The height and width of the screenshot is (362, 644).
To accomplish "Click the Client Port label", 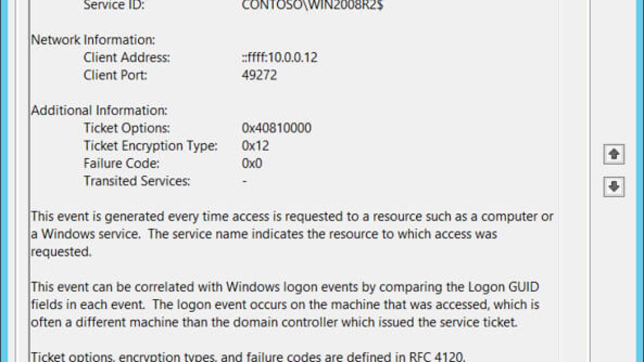I will [x=115, y=75].
